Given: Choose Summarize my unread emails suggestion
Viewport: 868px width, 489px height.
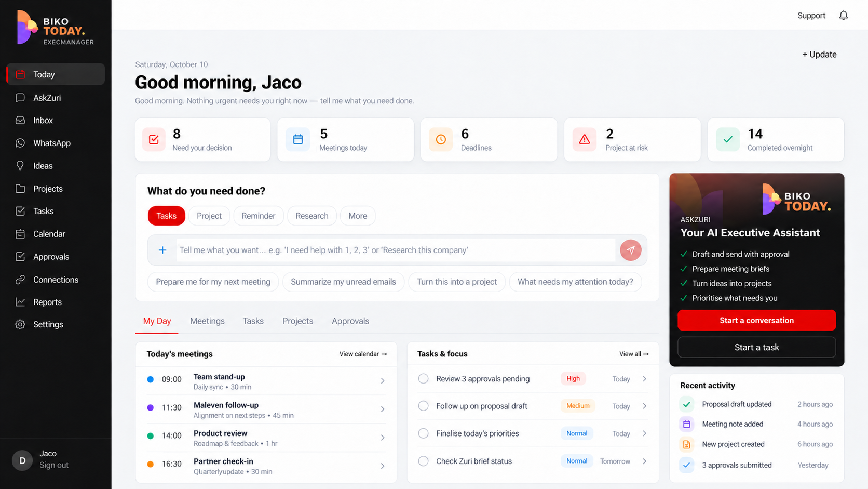Looking at the screenshot, I should click(343, 282).
